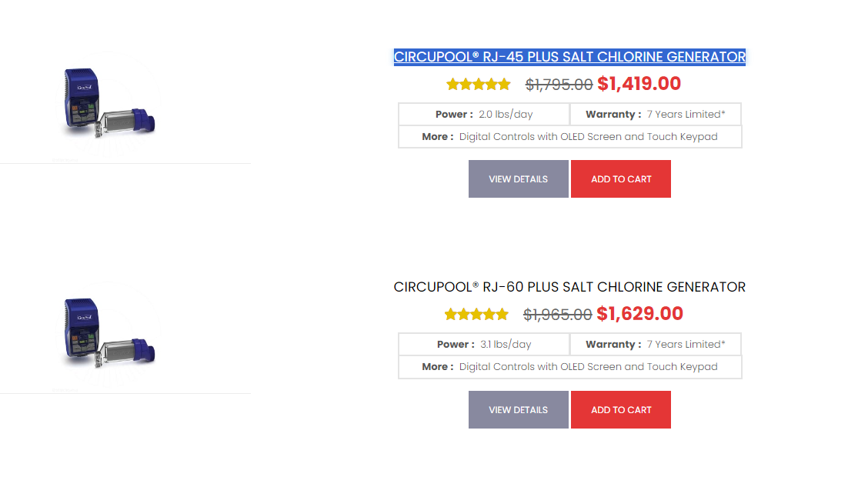The image size is (868, 477).
Task: Click the RJ-60 Digital Controls description row
Action: 569,367
